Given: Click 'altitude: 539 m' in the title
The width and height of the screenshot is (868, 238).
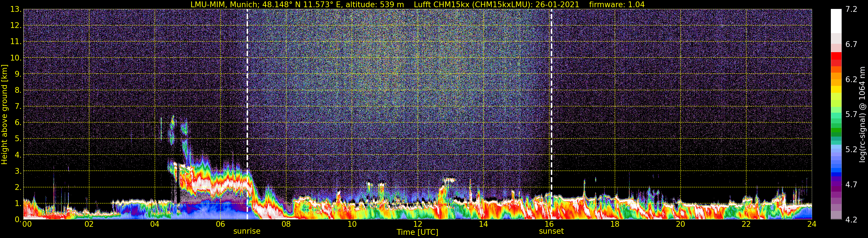Looking at the screenshot, I should (375, 5).
